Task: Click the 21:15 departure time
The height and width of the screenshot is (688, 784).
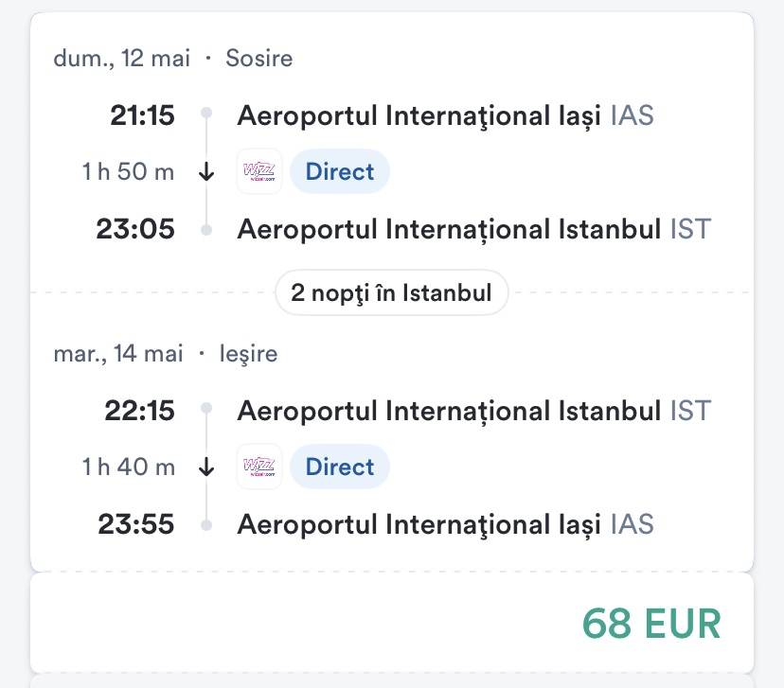Action: (143, 115)
